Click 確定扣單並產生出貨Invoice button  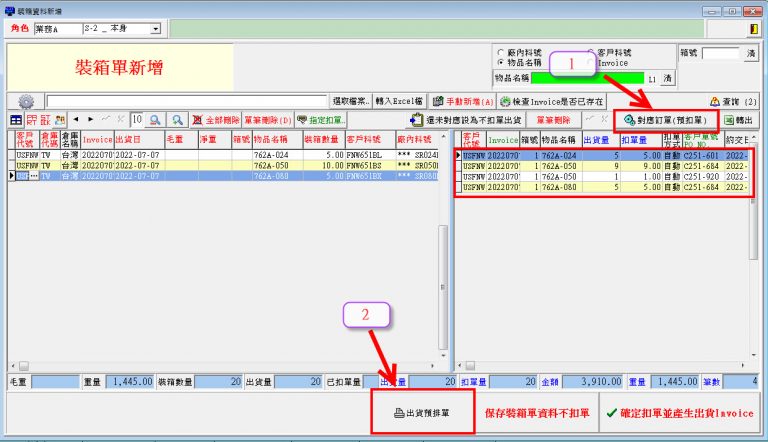680,413
